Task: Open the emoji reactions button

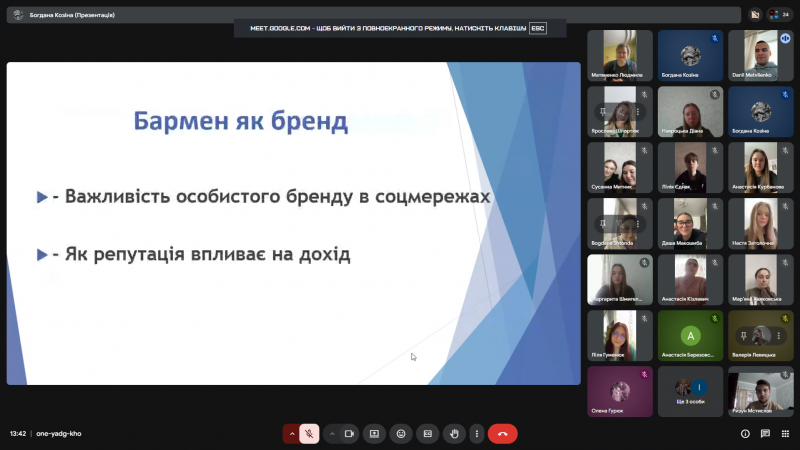Action: point(401,434)
